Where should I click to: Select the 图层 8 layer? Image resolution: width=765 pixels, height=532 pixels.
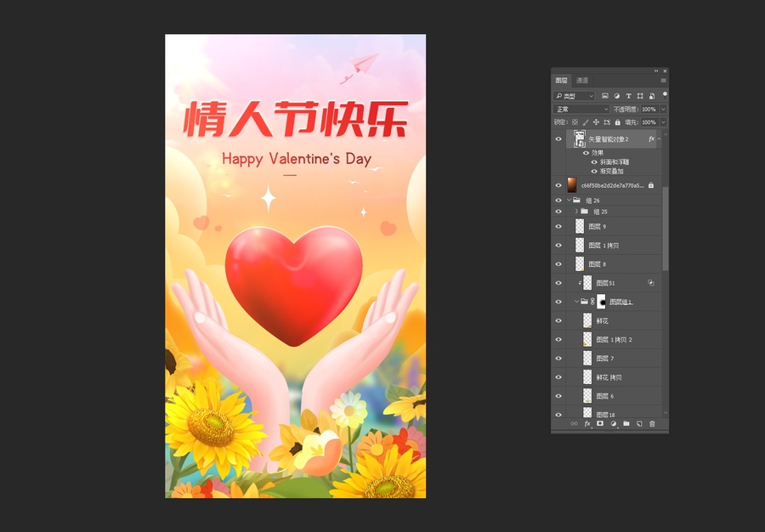point(614,263)
